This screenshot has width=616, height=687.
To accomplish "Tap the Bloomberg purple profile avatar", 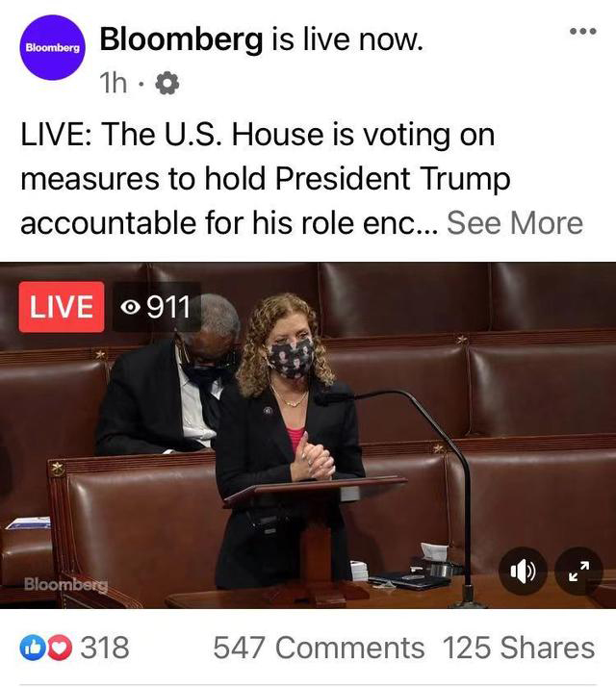I will tap(53, 47).
